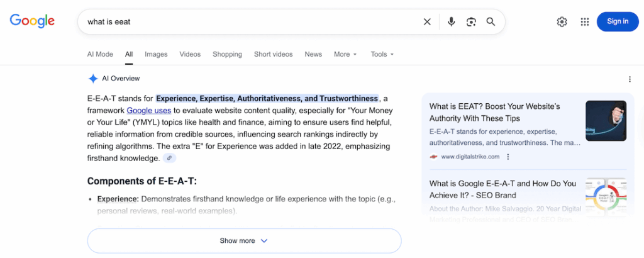Click the magnifying glass search icon
The height and width of the screenshot is (258, 644).
click(491, 22)
